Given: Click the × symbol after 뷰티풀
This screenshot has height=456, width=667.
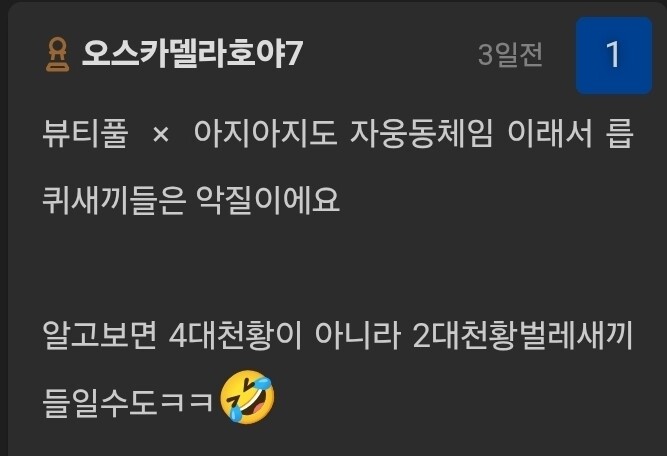Looking at the screenshot, I should [x=161, y=135].
